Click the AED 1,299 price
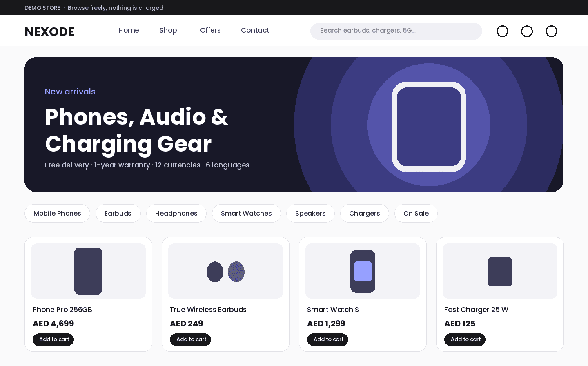Viewport: 588px width, 366px height. click(x=326, y=324)
